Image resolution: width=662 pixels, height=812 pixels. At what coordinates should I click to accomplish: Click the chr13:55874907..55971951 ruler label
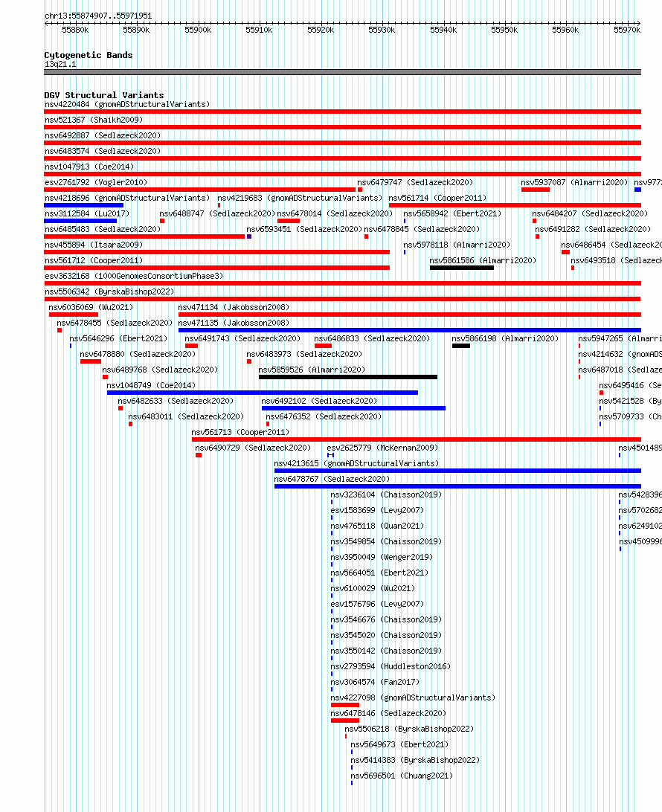(x=98, y=16)
